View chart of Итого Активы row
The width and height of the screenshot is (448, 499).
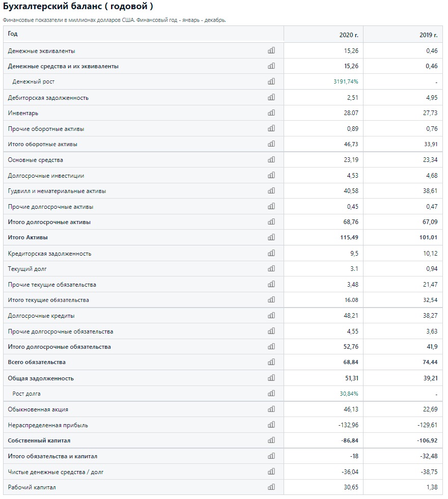[x=271, y=237]
